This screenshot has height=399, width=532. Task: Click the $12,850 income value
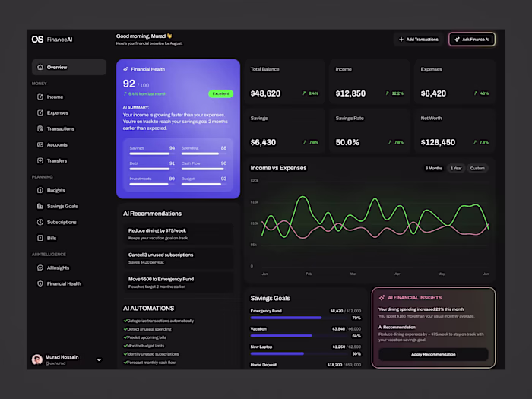(350, 93)
